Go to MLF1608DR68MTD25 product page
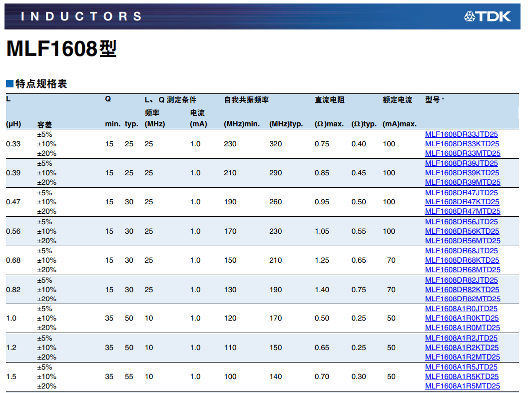 (463, 270)
